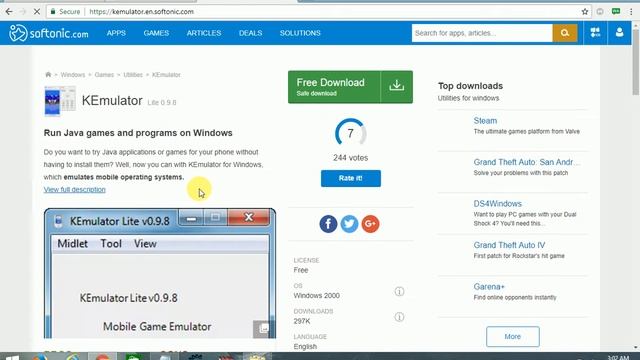Open the KEmulator Lite screenshot image
640x360 pixels.
tap(160, 273)
